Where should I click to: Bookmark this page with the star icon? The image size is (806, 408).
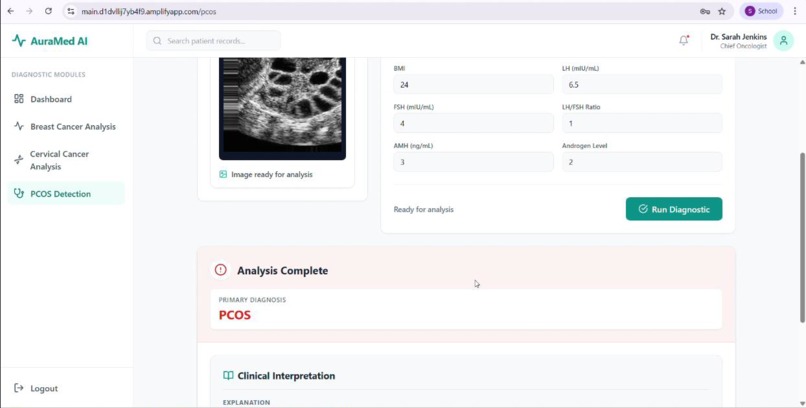point(722,11)
